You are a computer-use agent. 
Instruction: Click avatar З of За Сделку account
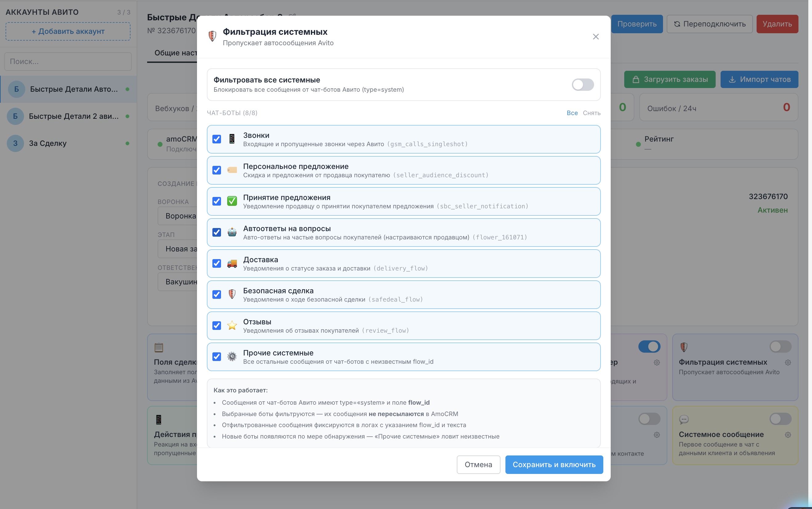(x=15, y=143)
